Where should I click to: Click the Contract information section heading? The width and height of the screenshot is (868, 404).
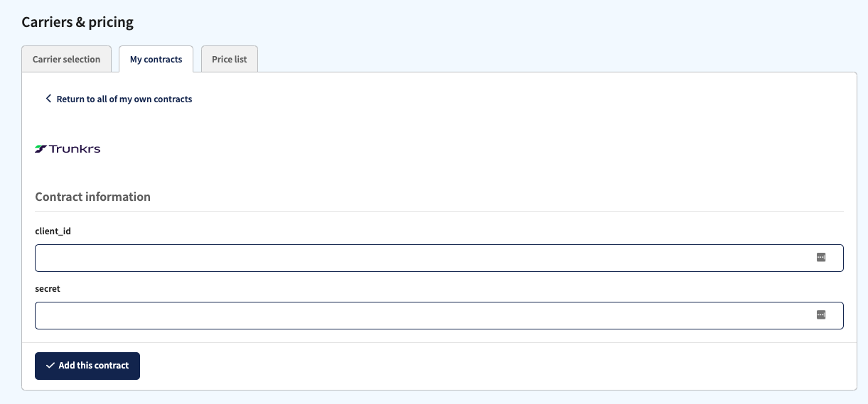(x=92, y=197)
